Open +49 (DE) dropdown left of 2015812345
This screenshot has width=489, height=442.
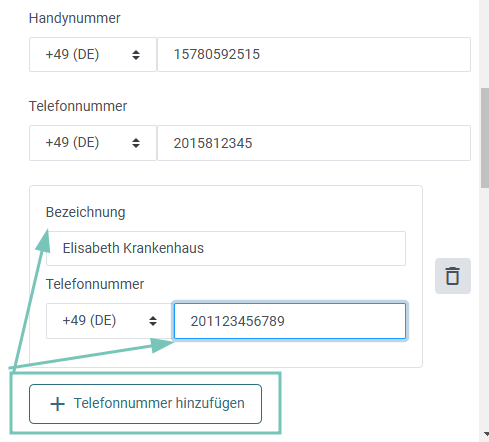click(93, 143)
